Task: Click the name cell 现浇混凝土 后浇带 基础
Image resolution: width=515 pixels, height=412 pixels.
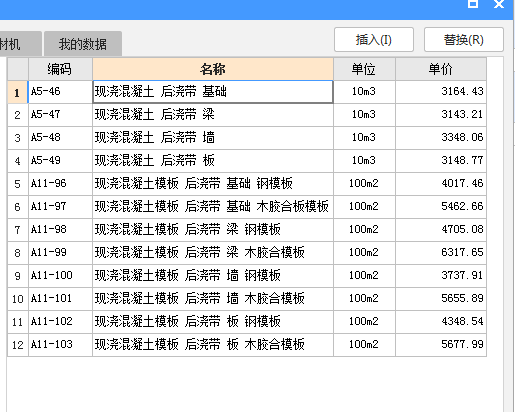Action: coord(213,92)
